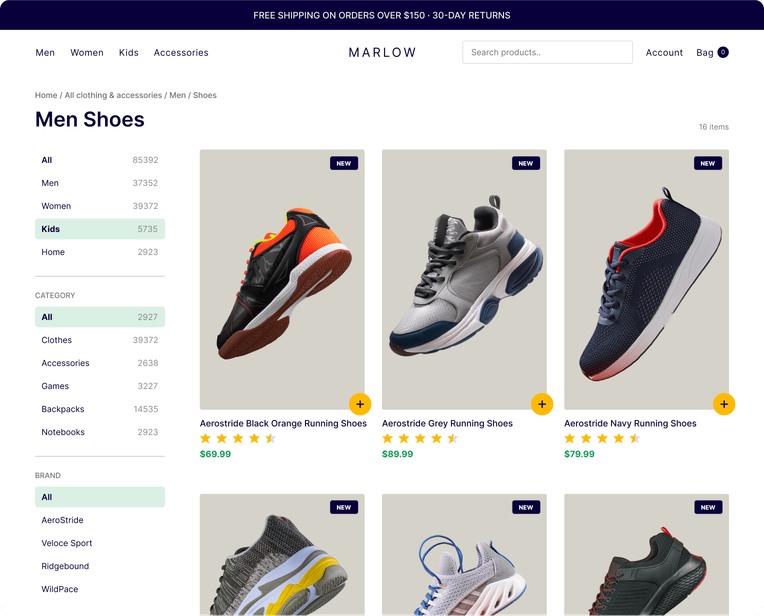Select the Women 39372 department filter

pos(100,206)
